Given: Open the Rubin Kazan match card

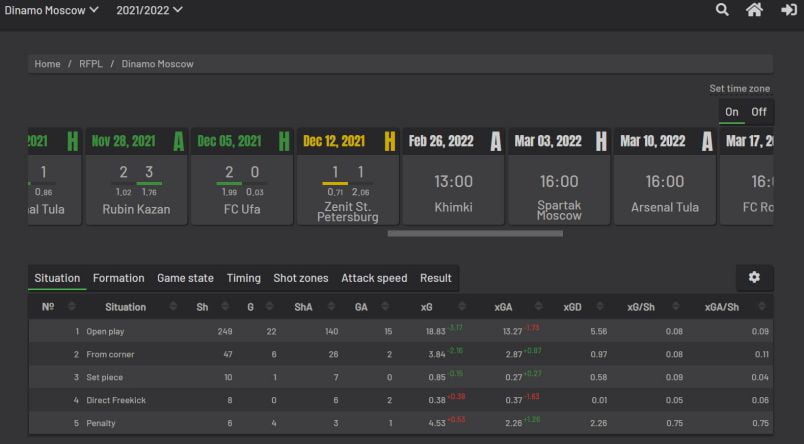Looking at the screenshot, I should [x=136, y=176].
